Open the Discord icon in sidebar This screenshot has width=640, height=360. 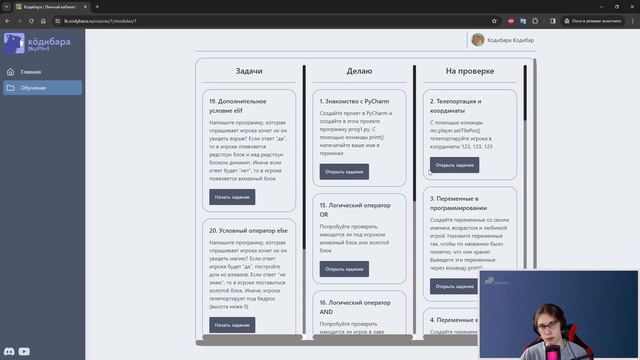(x=9, y=351)
